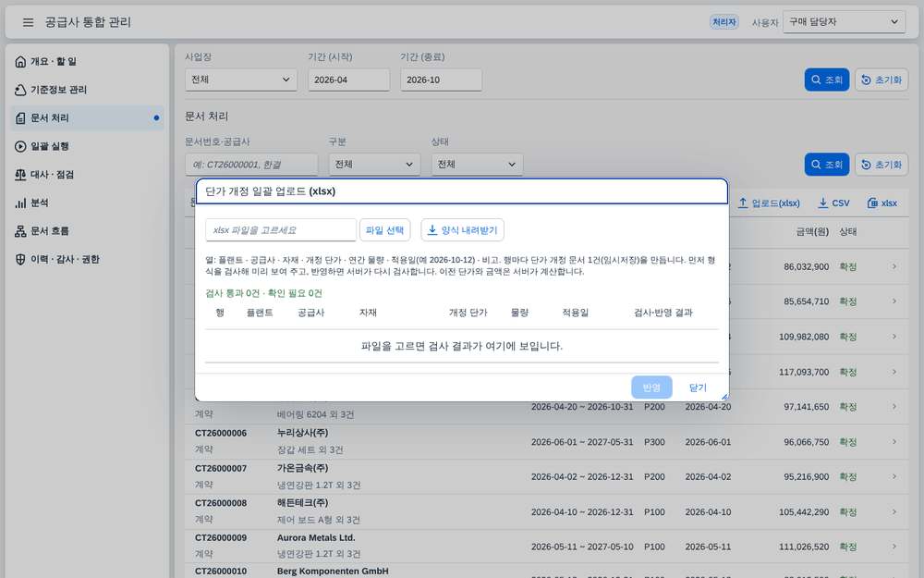The width and height of the screenshot is (924, 578).
Task: Click the top 초기화 reset button
Action: [x=881, y=80]
